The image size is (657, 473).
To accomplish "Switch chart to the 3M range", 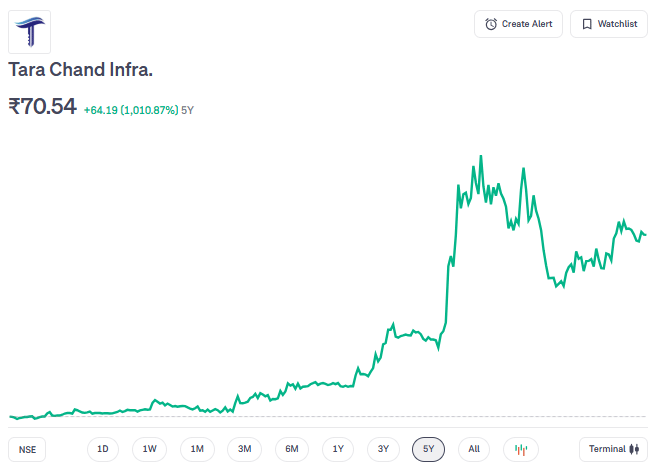I will pos(244,449).
